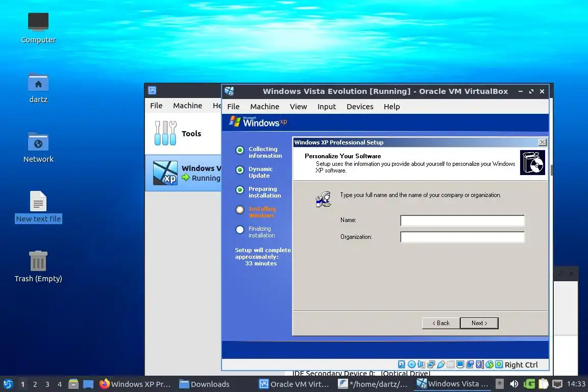Image resolution: width=588 pixels, height=392 pixels.
Task: Click the 14:33 clock on taskbar
Action: [x=576, y=384]
